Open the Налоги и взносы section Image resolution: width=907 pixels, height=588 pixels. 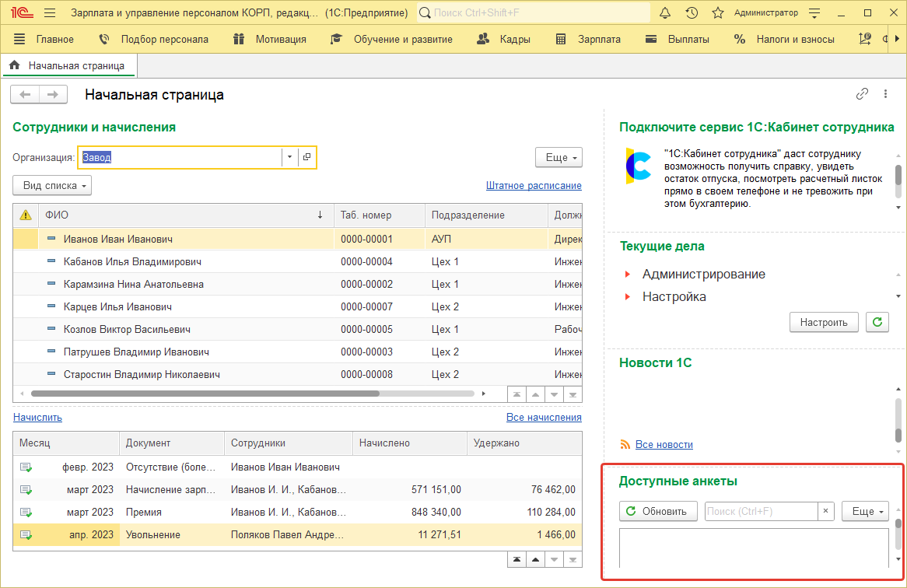pos(795,40)
